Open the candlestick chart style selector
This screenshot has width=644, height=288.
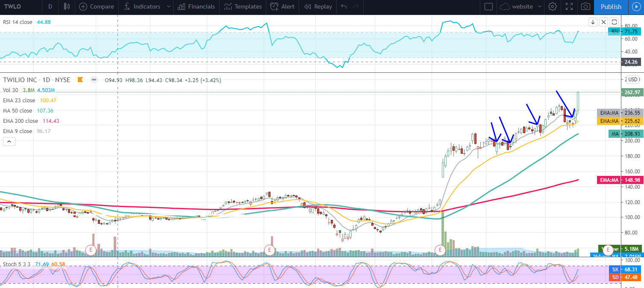click(x=66, y=6)
